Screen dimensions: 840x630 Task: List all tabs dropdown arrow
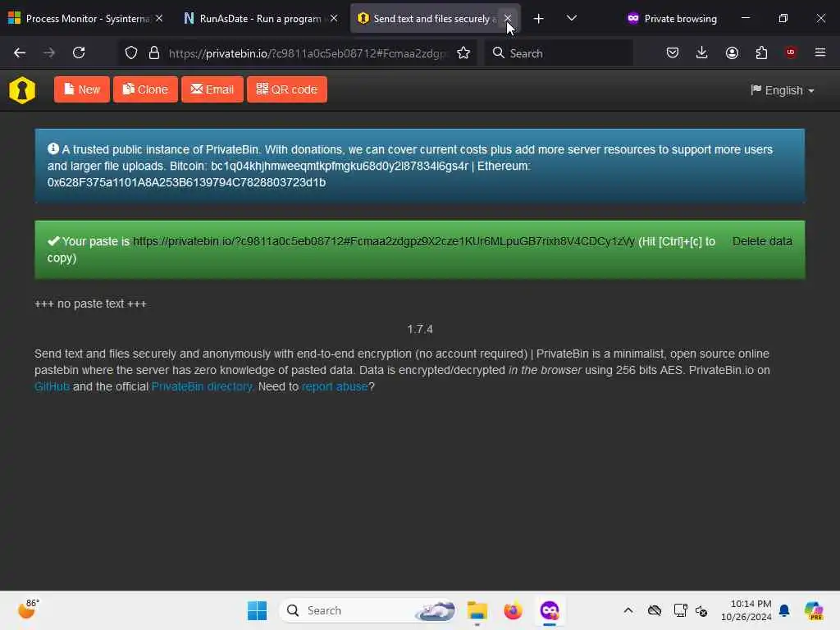572,18
